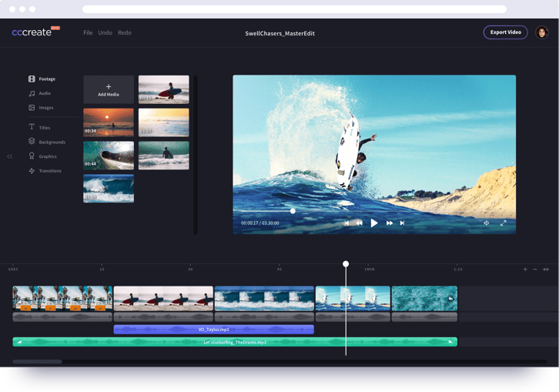The height and width of the screenshot is (392, 559).
Task: Click Undo in the top menu
Action: coord(105,33)
